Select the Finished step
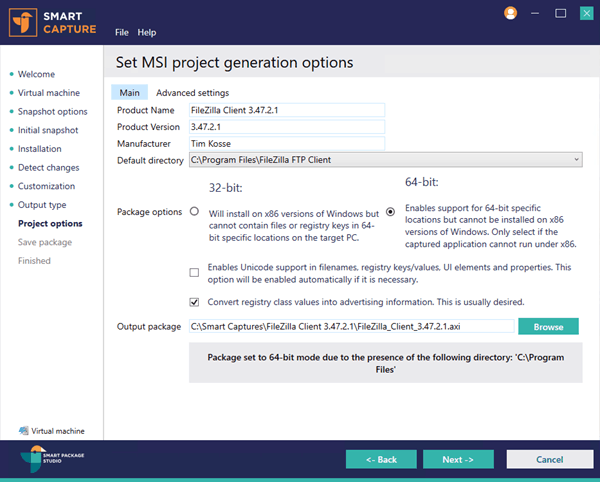 (34, 261)
